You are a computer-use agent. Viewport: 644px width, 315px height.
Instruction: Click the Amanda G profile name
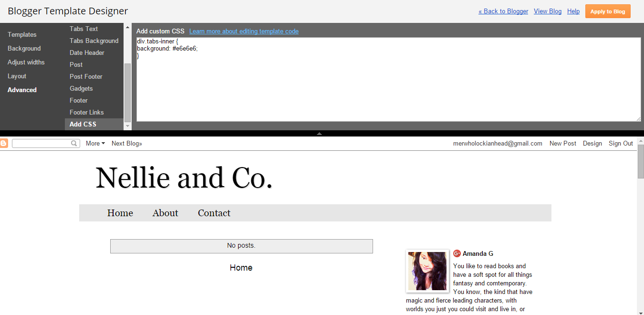coord(478,253)
